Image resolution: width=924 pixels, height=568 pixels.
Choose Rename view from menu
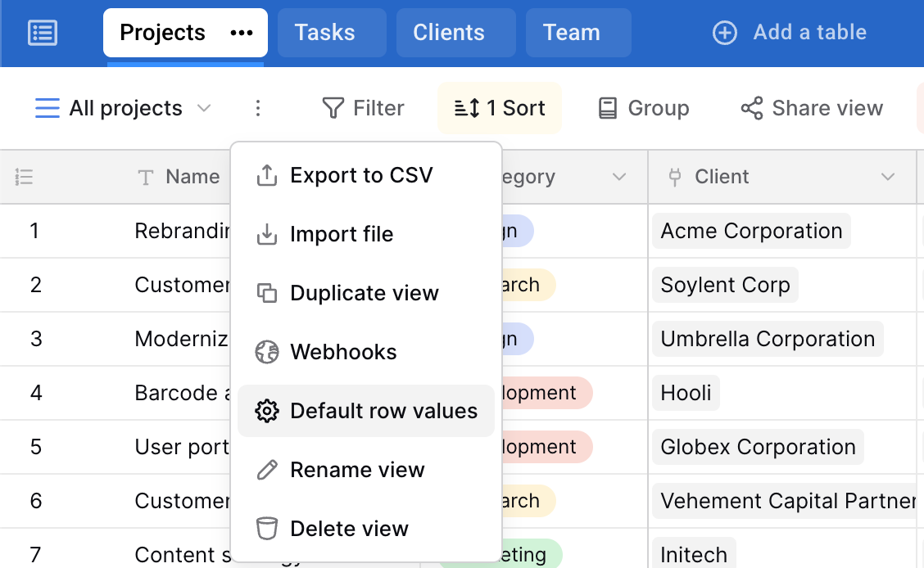(x=366, y=470)
